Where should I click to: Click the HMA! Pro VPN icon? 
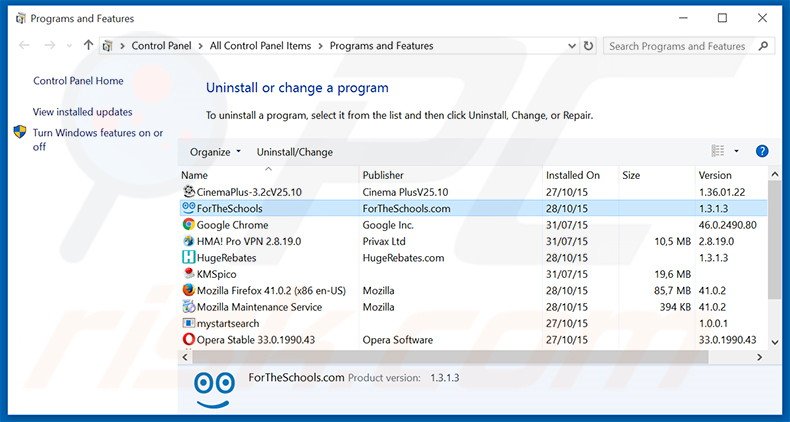189,241
